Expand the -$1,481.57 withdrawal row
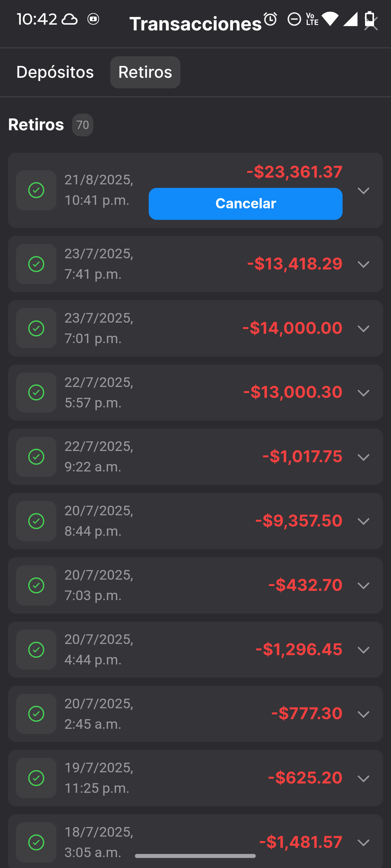The width and height of the screenshot is (391, 868). click(x=363, y=843)
